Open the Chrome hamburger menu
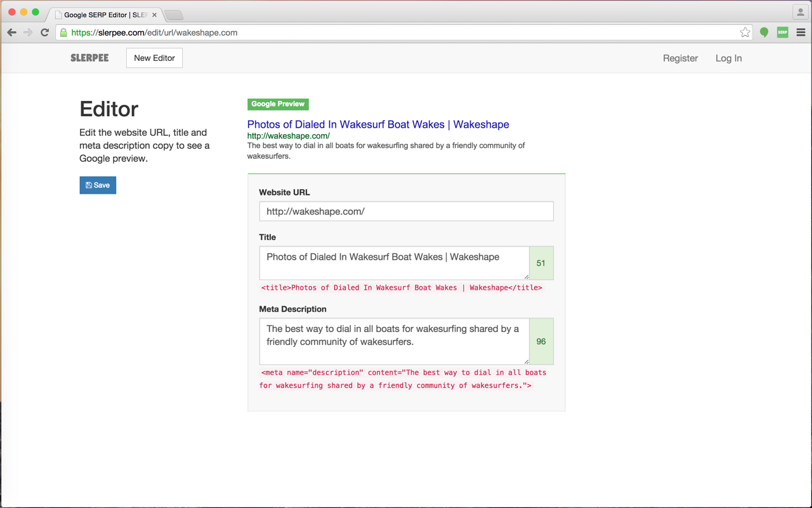Screen dimensions: 812x508 pyautogui.click(x=801, y=32)
